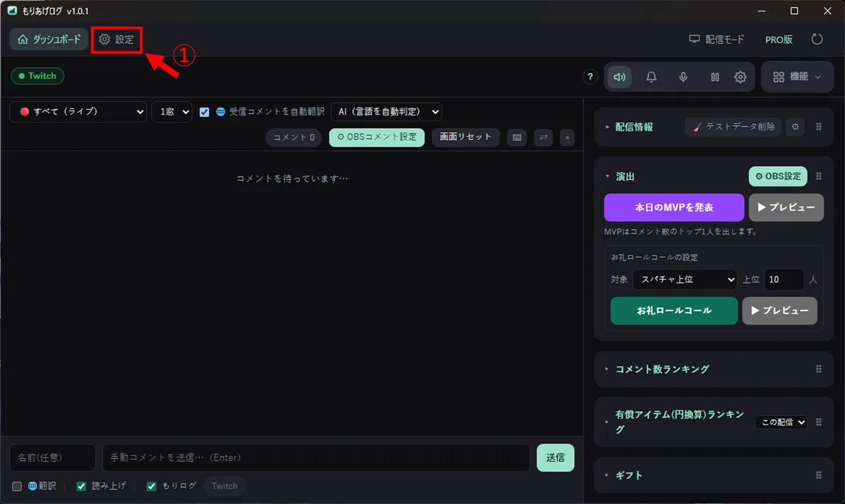Grab the ギフト panel drag handle

point(819,475)
